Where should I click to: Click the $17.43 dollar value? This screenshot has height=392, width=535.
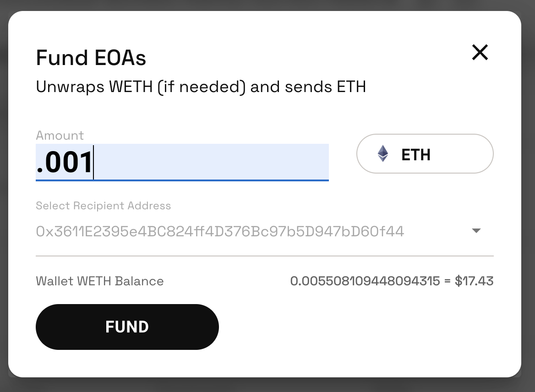(474, 281)
